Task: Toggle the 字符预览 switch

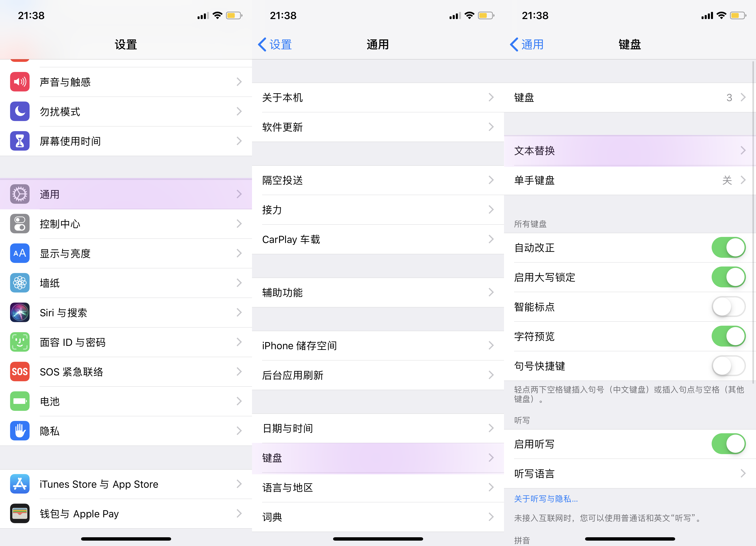Action: coord(728,336)
